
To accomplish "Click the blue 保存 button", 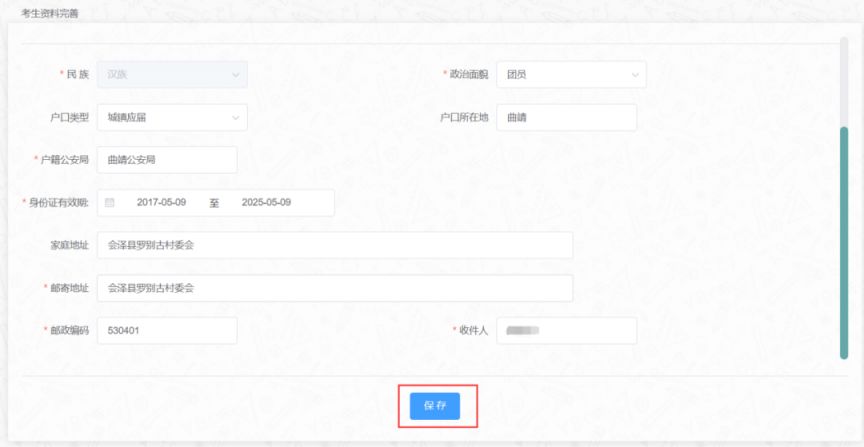I will tap(435, 406).
